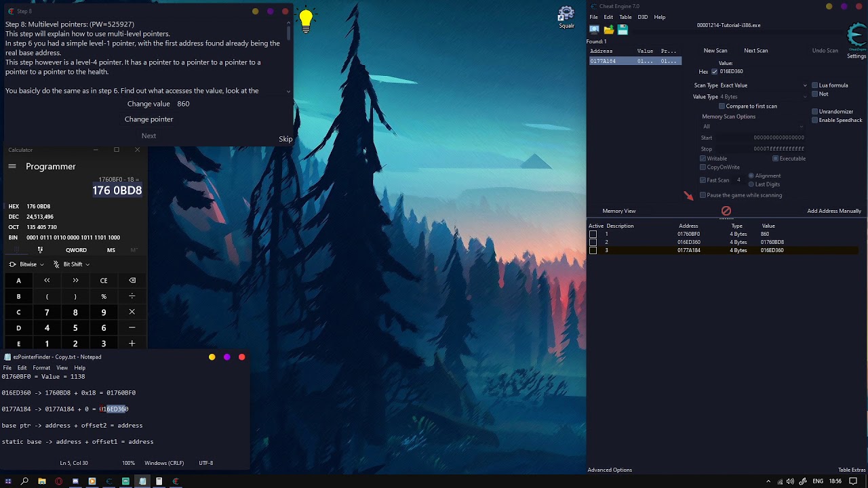Screen dimensions: 868x488
Task: Open the notification center icon
Action: (x=853, y=481)
